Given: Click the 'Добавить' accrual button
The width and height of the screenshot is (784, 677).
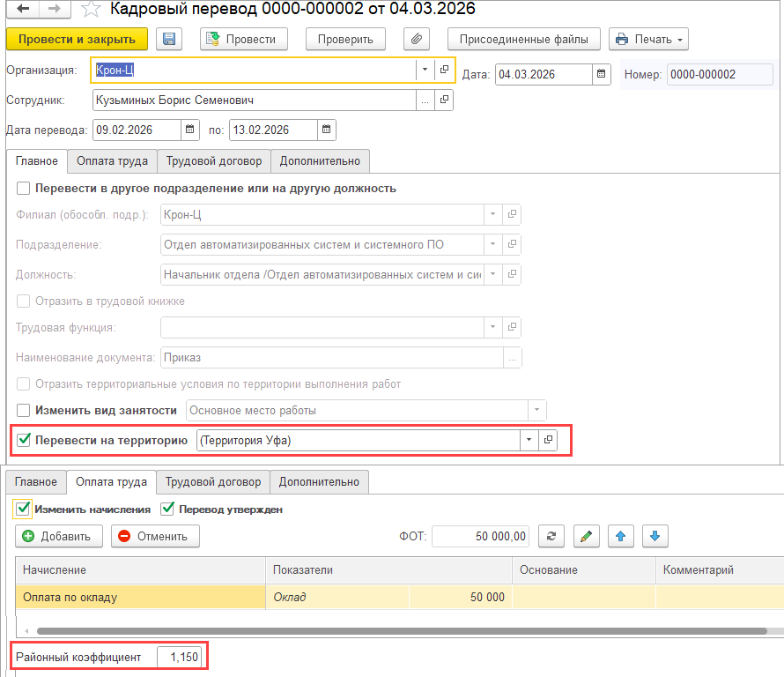Looking at the screenshot, I should pyautogui.click(x=59, y=536).
